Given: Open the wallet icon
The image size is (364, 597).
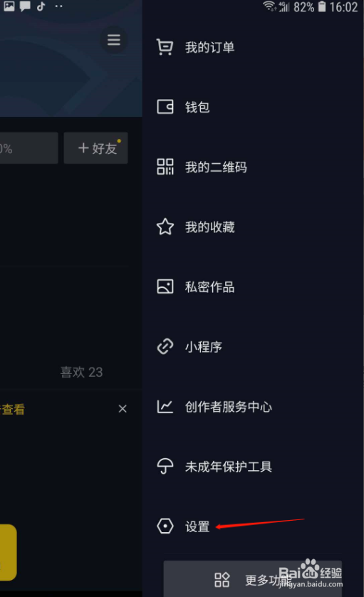Looking at the screenshot, I should (x=165, y=107).
